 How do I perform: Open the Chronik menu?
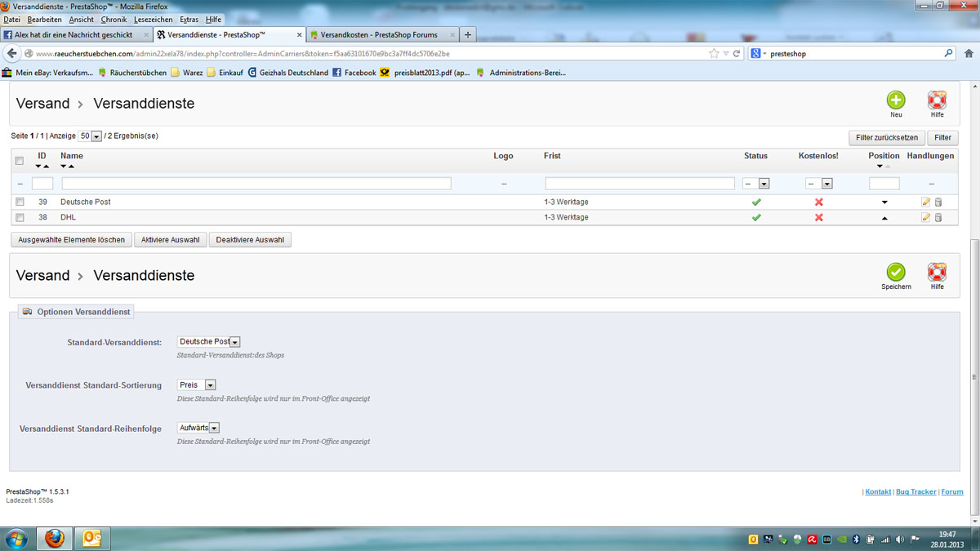(114, 19)
